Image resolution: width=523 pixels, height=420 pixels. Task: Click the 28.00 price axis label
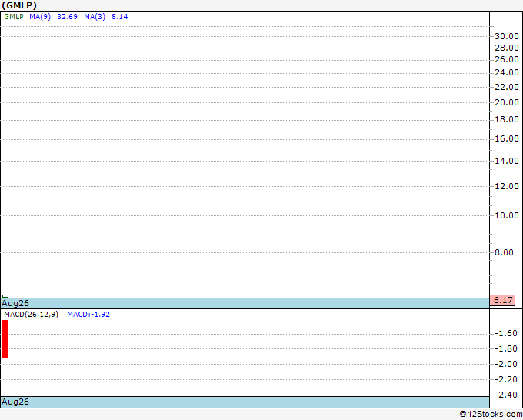pyautogui.click(x=507, y=48)
